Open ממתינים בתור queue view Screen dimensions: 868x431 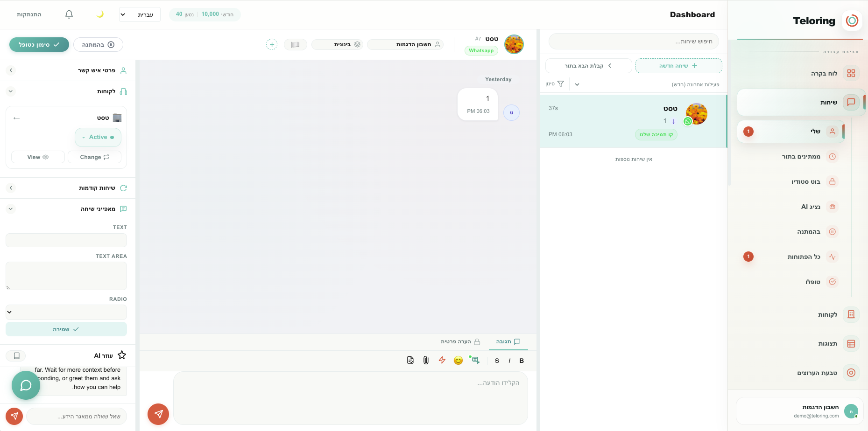[x=801, y=157]
